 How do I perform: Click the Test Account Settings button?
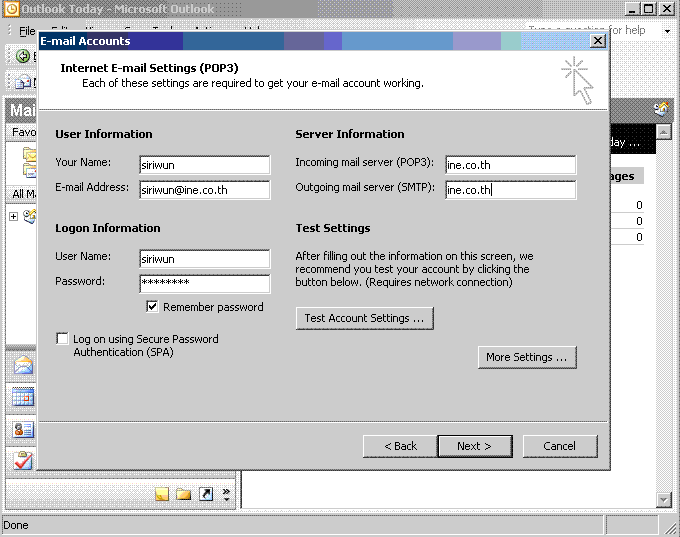(364, 318)
